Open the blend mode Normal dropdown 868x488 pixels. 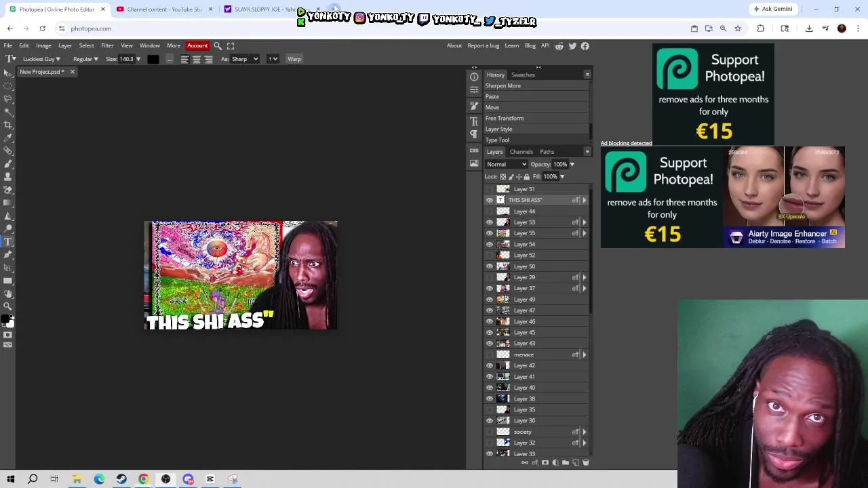[x=506, y=164]
